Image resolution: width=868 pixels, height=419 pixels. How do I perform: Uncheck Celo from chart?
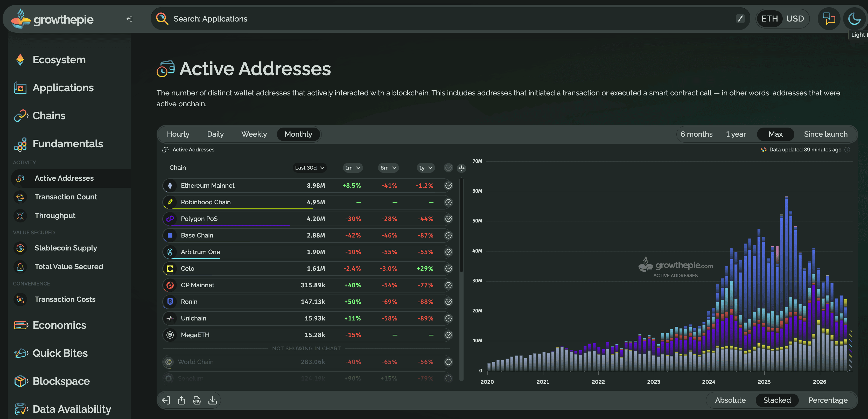tap(449, 268)
